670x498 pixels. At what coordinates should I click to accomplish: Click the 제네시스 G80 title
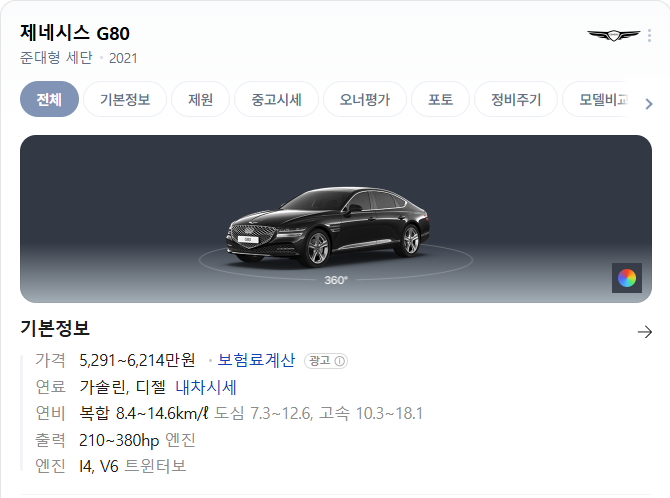(75, 33)
